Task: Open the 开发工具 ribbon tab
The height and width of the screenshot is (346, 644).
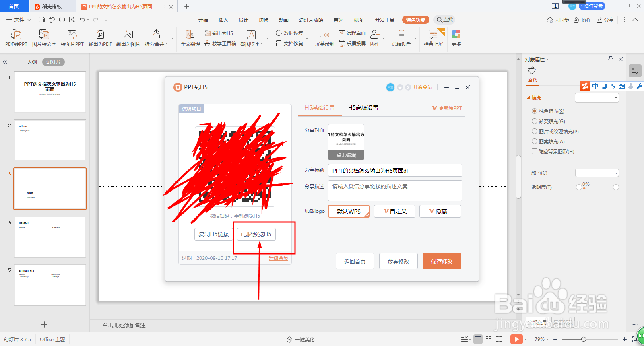Action: click(x=385, y=20)
